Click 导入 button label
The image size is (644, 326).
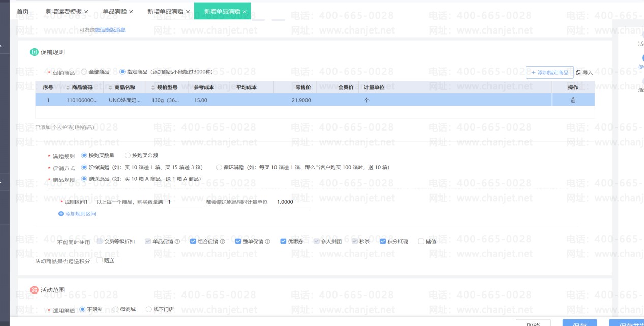(588, 73)
